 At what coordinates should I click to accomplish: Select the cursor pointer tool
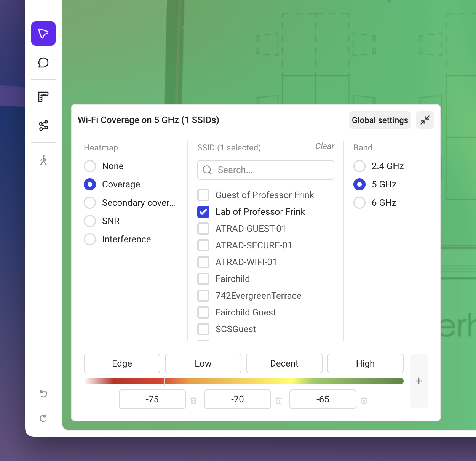coord(43,34)
